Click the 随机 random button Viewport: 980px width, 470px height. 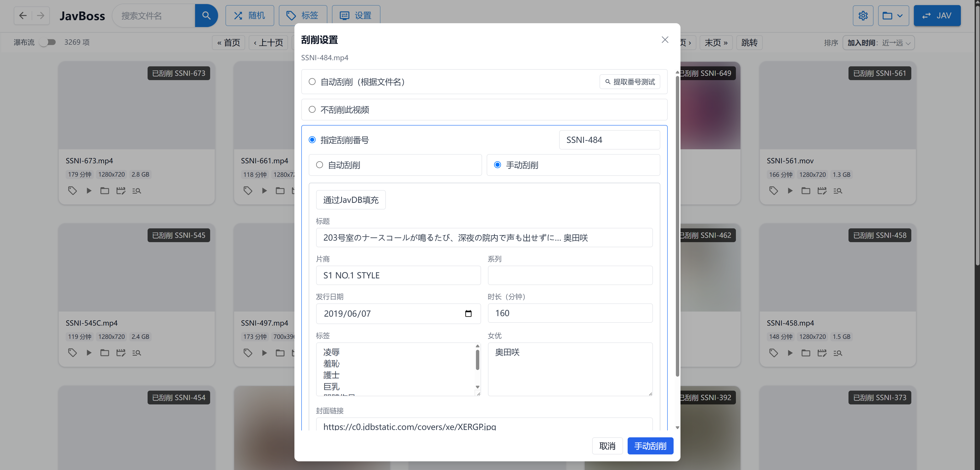pyautogui.click(x=249, y=16)
